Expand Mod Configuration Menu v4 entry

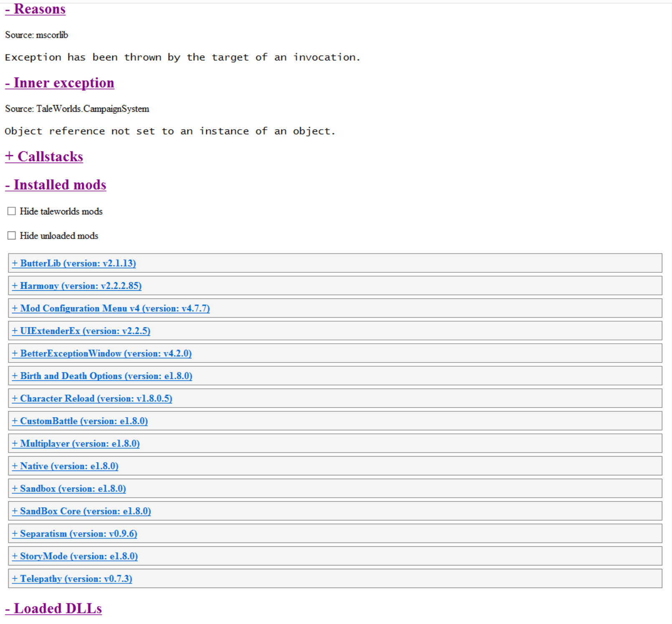click(111, 308)
